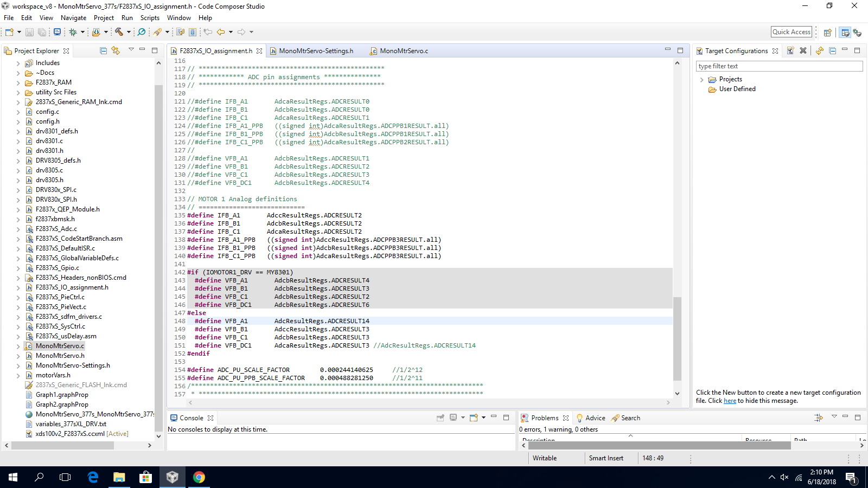Open the Scripts menu
Screen dimensions: 868x488
150,18
